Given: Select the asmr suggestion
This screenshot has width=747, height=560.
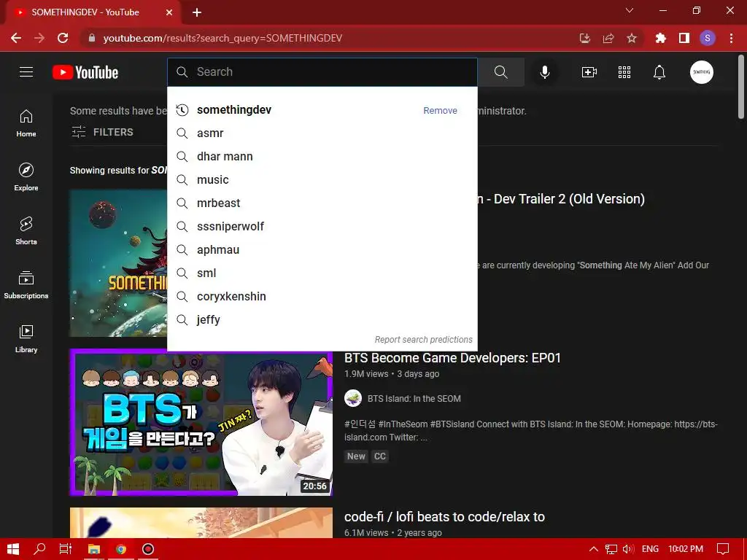Looking at the screenshot, I should click(x=322, y=133).
